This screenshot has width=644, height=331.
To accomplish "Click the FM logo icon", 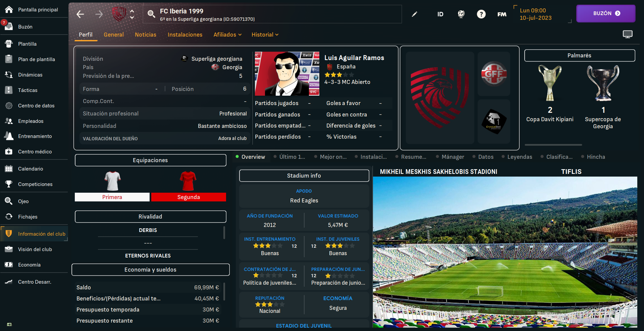I will click(x=502, y=14).
